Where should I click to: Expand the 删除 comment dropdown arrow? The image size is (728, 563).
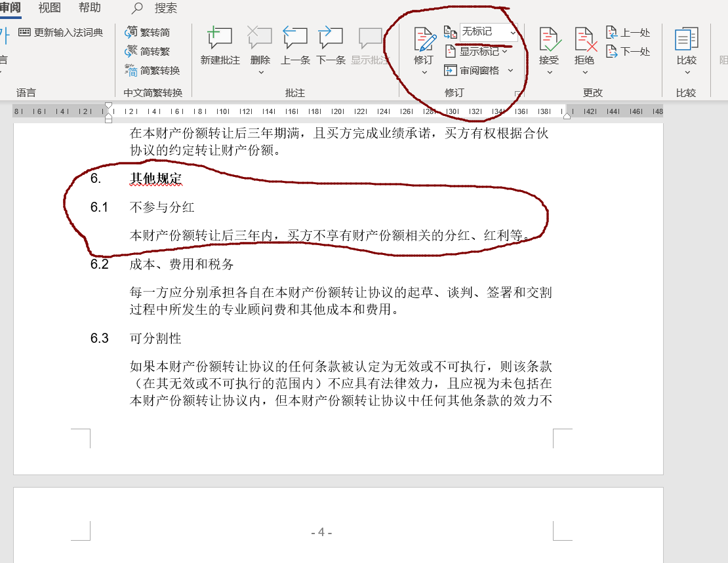(261, 72)
